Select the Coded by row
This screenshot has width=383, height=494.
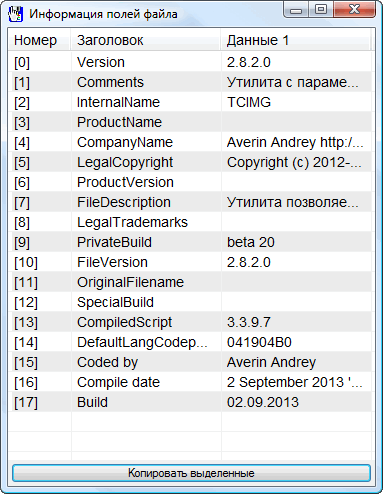(x=190, y=362)
